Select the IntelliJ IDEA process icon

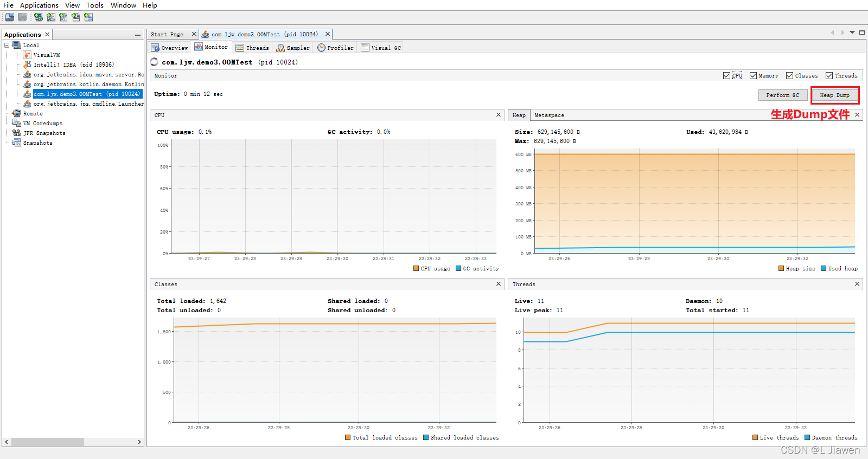27,64
